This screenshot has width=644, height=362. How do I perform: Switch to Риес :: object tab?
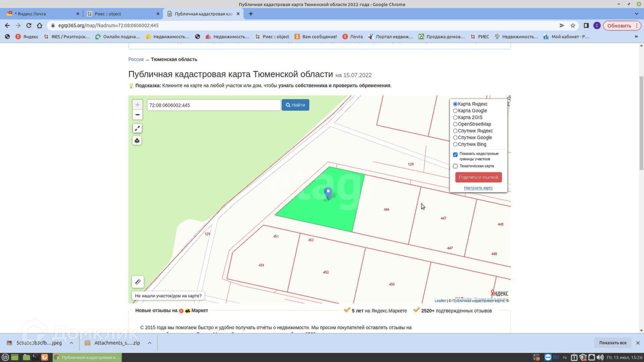pyautogui.click(x=121, y=14)
